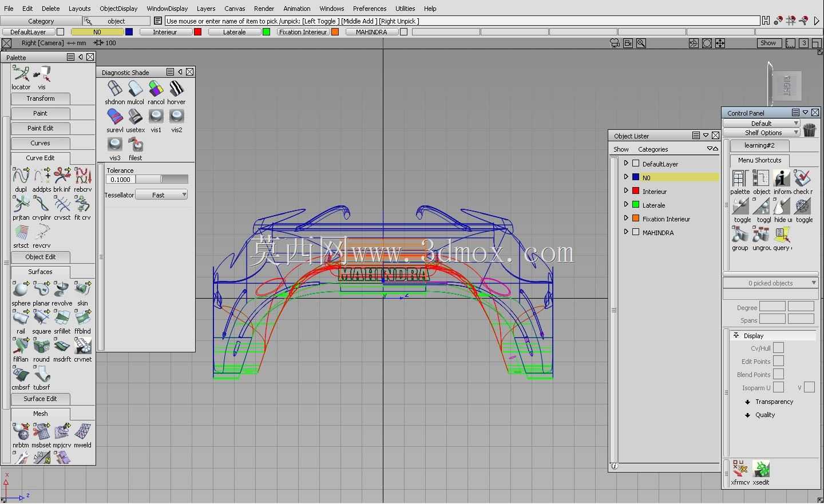This screenshot has height=504, width=824.
Task: Toggle the DefaultLayer checkbox in layer bar
Action: point(60,32)
